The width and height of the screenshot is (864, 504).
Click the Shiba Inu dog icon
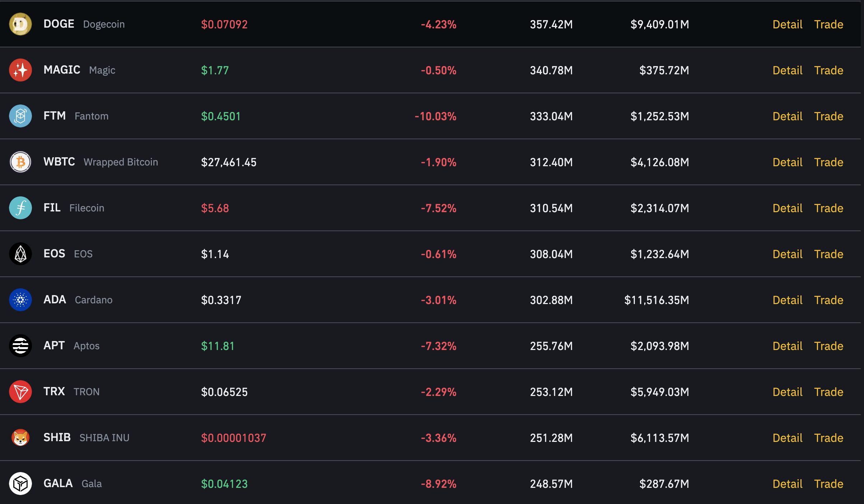click(x=20, y=438)
